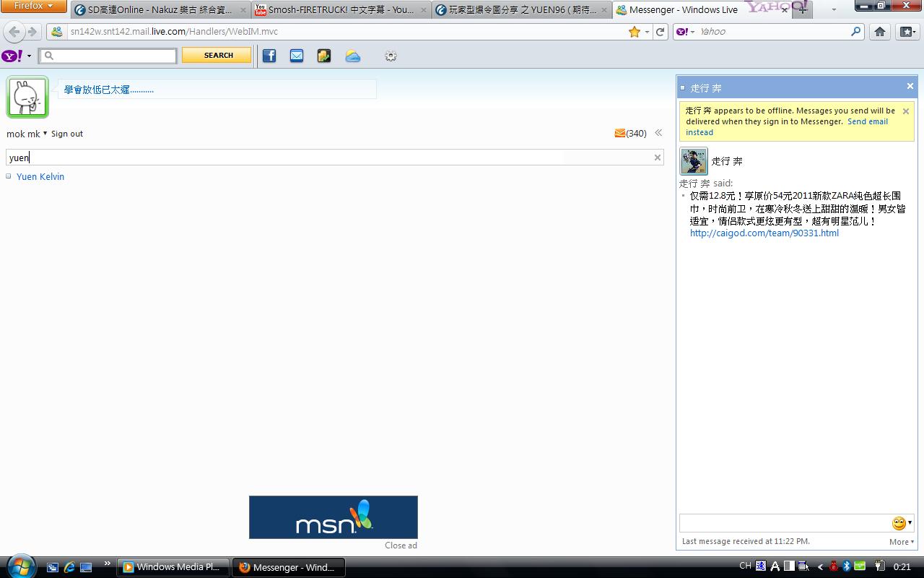Screen dimensions: 924x578
Task: Click the Facebook icon in Yahoo toolbar
Action: point(269,56)
